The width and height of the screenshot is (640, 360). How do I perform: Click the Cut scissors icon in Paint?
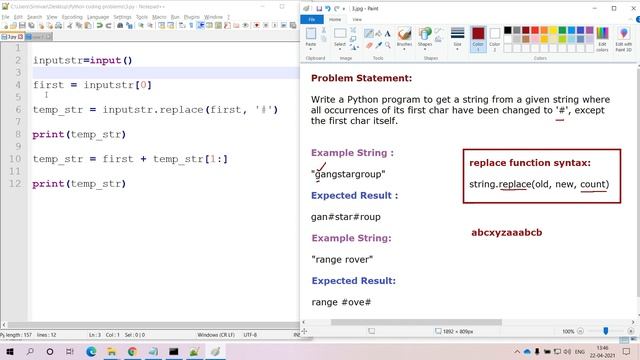pos(324,31)
